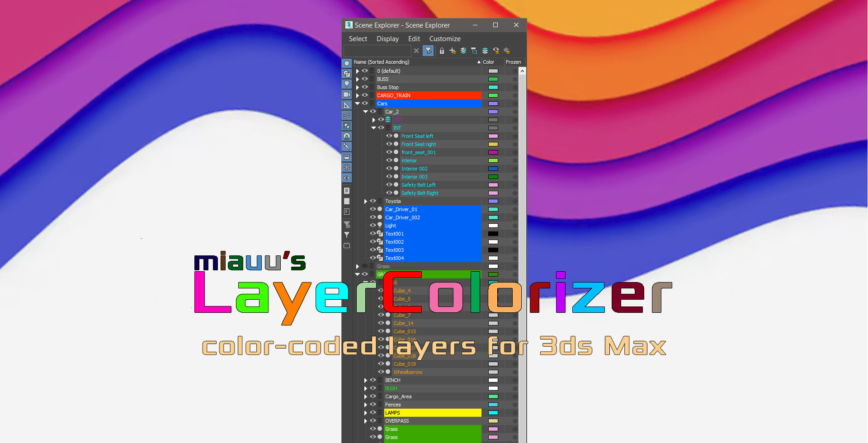Viewport: 868px width, 443px height.
Task: Toggle Display Lights filter bulb icon
Action: coord(347,84)
